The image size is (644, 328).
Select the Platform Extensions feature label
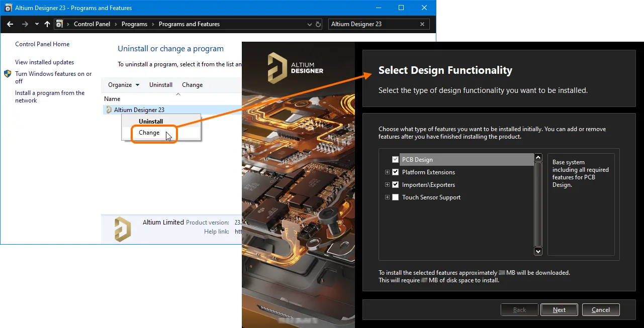428,172
